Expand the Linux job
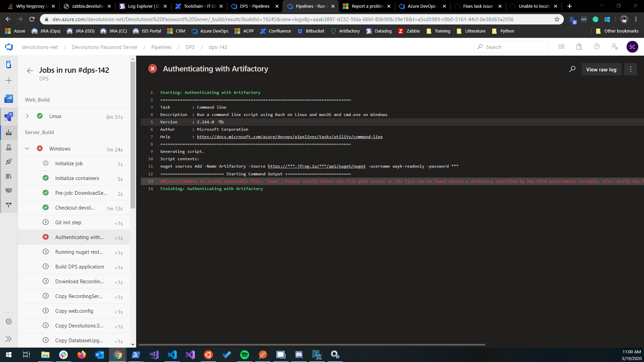The width and height of the screenshot is (644, 362). tap(27, 116)
